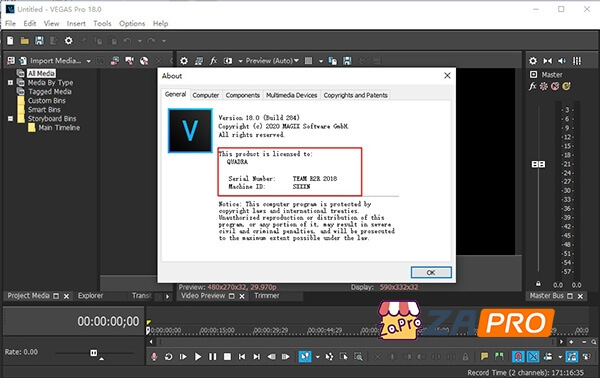Save snapshot to file icon in preview
Image resolution: width=600 pixels, height=378 pixels.
(x=347, y=61)
